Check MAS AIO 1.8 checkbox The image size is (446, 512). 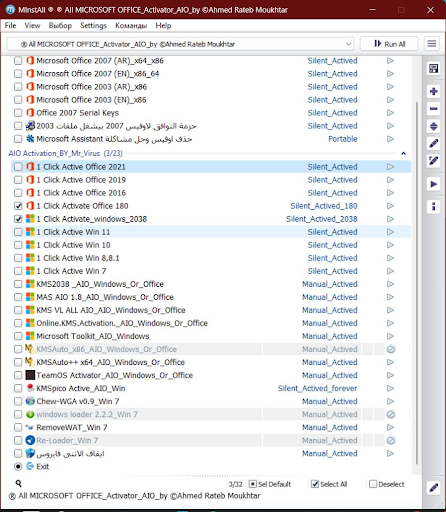[18, 297]
